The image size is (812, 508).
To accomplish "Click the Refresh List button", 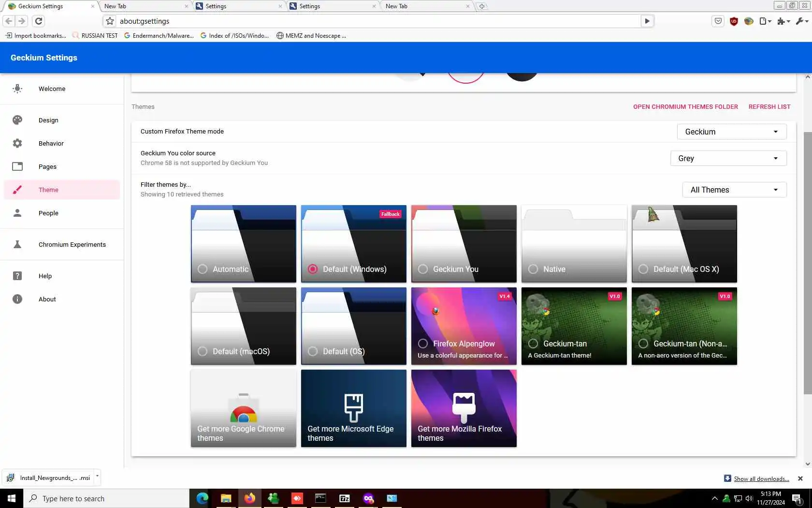I will pos(769,106).
